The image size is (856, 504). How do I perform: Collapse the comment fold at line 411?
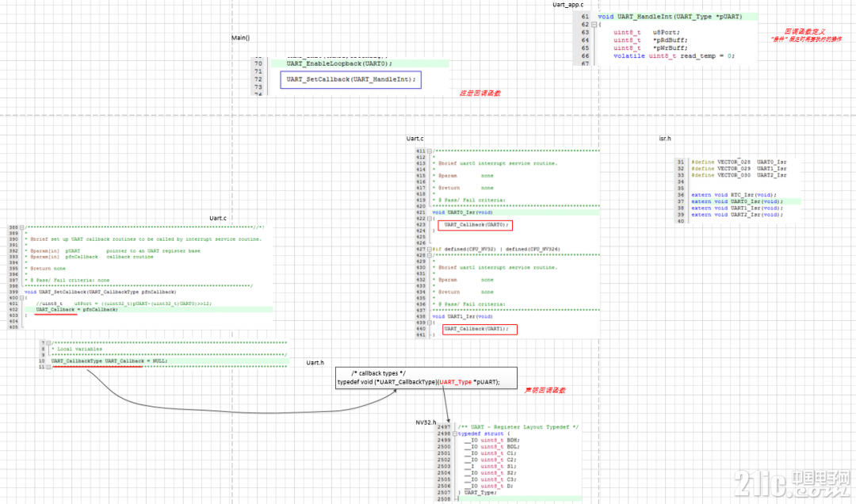pos(429,151)
